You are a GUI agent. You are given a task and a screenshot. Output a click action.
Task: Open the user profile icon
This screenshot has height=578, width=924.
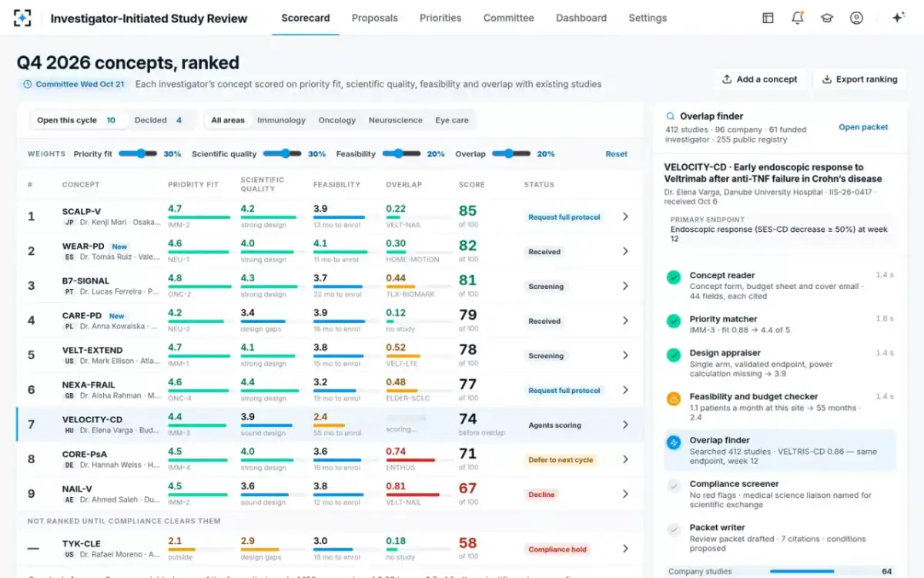[856, 18]
